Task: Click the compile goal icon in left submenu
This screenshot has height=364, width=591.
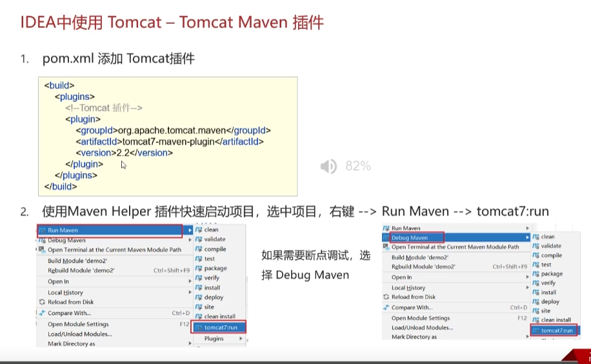Action: pos(199,249)
